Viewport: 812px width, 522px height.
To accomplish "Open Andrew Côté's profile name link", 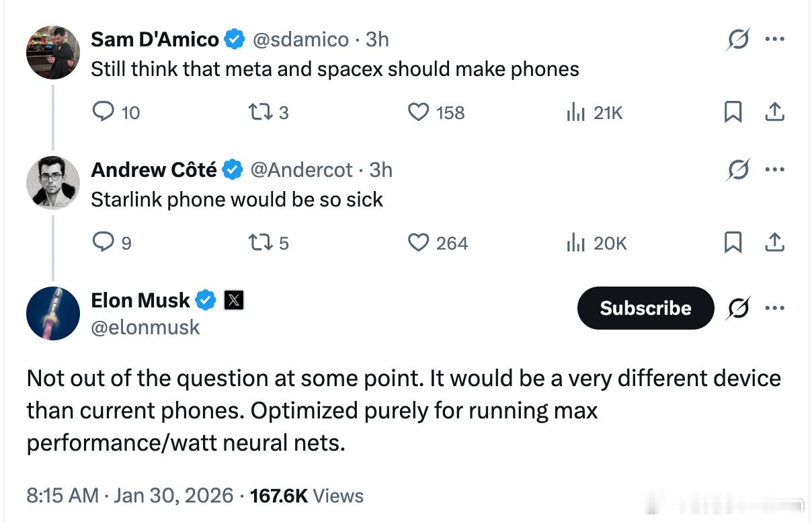I will point(154,170).
